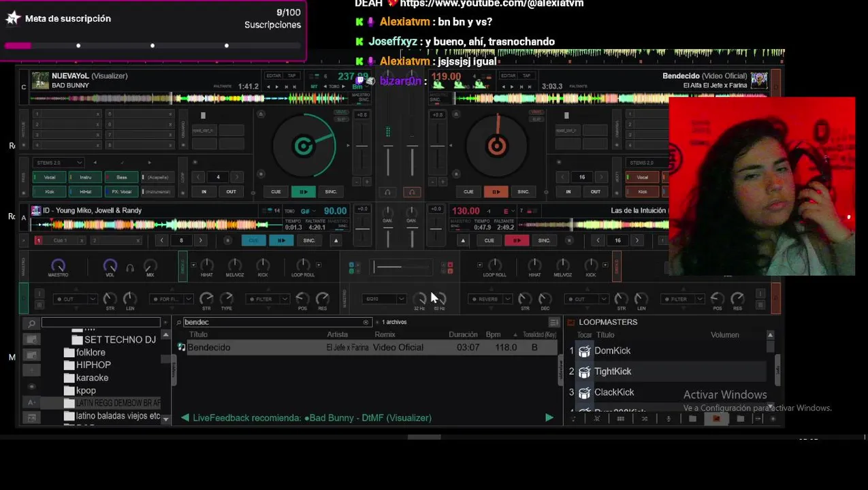
Task: Open the left CUT effect dropdown
Action: [76, 299]
